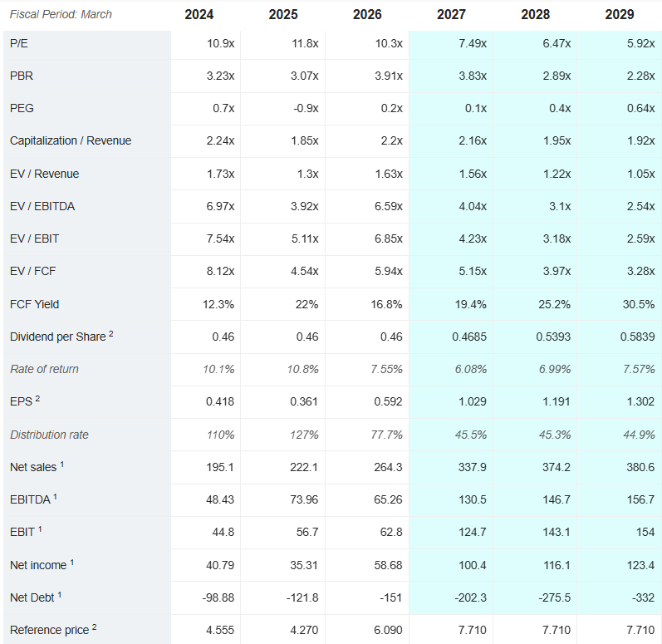Click the Rate of return value 10.1%

pyautogui.click(x=218, y=370)
